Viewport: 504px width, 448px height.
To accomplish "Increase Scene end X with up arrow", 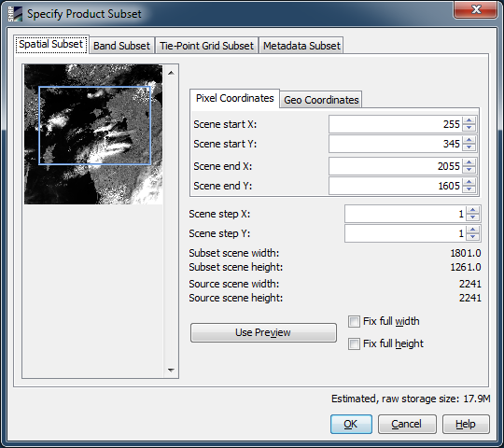I will pyautogui.click(x=469, y=162).
